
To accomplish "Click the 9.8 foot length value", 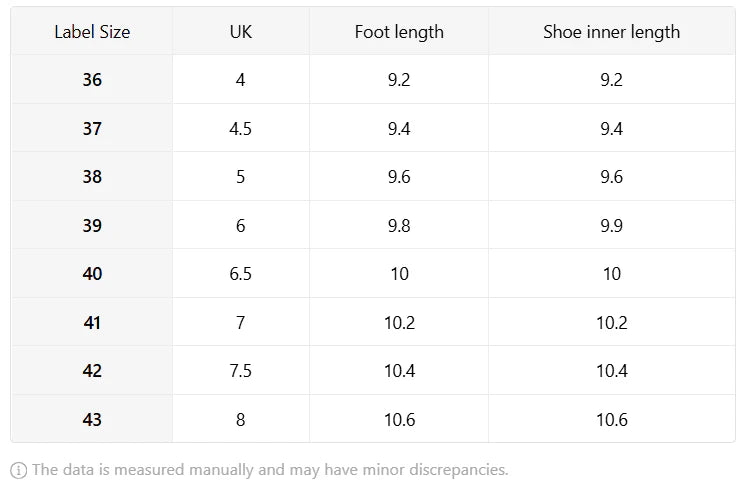I will (x=399, y=226).
